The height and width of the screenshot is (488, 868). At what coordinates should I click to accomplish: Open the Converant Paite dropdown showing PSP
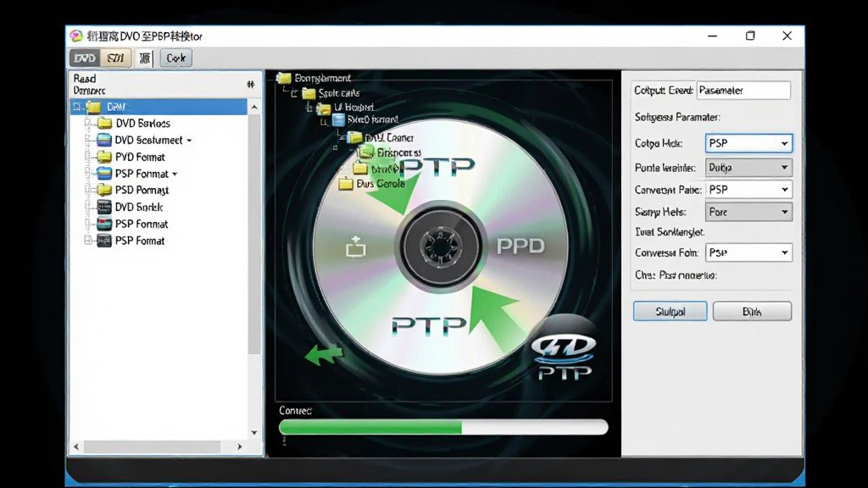[748, 189]
